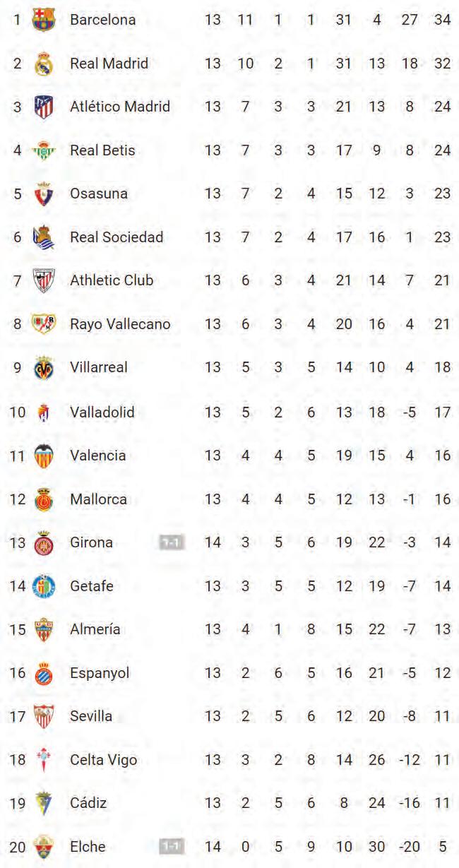Open the Real Sociedad team link
Viewport: 459px width, 868px height.
117,237
